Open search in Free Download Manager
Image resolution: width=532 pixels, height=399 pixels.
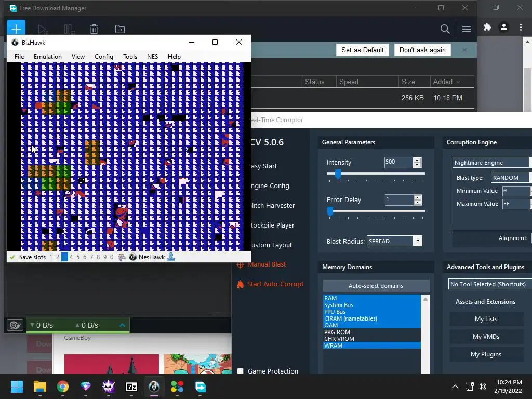(x=445, y=29)
